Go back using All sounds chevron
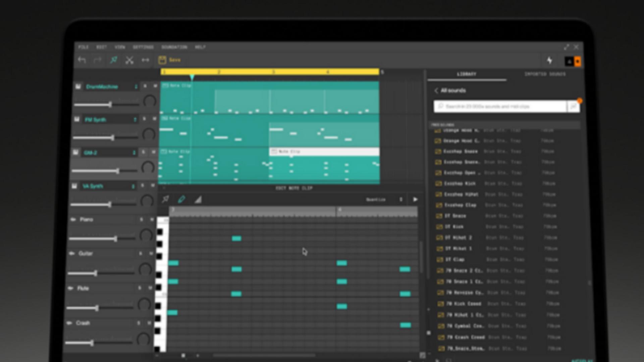 coord(436,90)
